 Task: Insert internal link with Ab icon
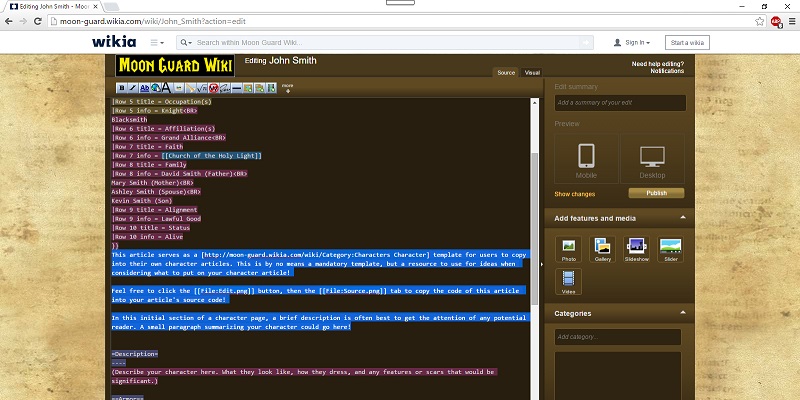pyautogui.click(x=144, y=88)
